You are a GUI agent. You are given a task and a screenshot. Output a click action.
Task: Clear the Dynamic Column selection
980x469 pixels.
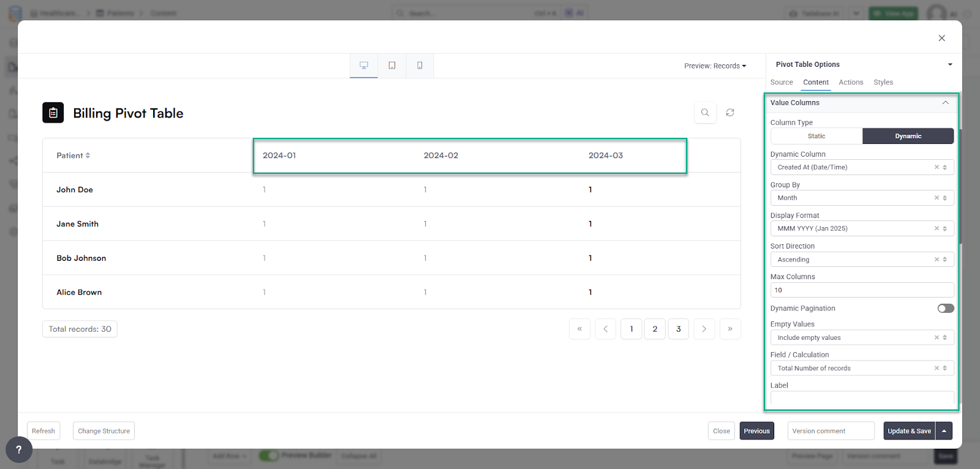click(937, 167)
